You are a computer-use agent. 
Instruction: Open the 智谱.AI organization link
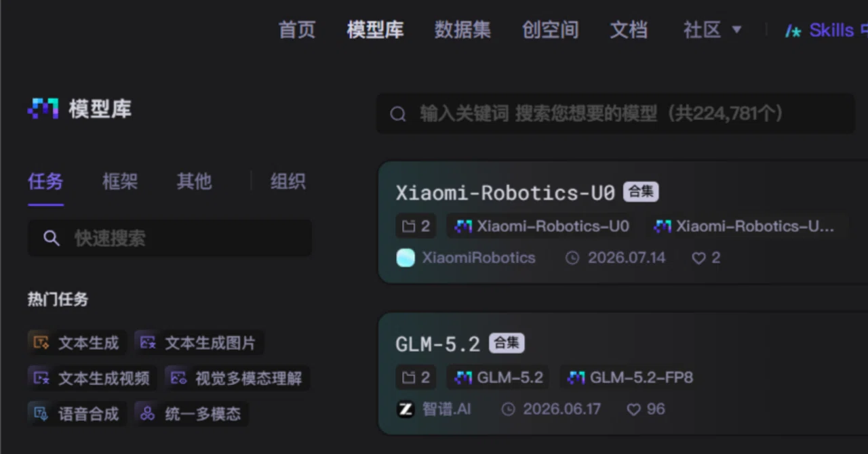click(x=447, y=409)
